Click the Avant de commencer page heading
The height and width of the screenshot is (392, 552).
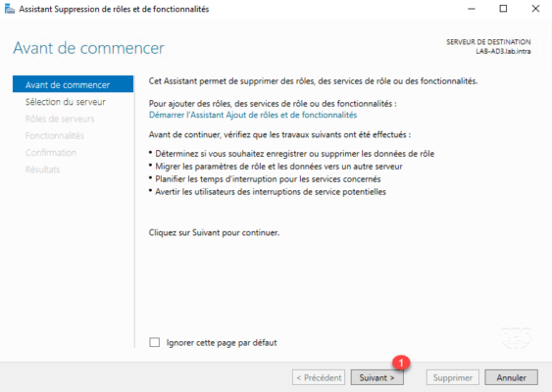click(88, 48)
